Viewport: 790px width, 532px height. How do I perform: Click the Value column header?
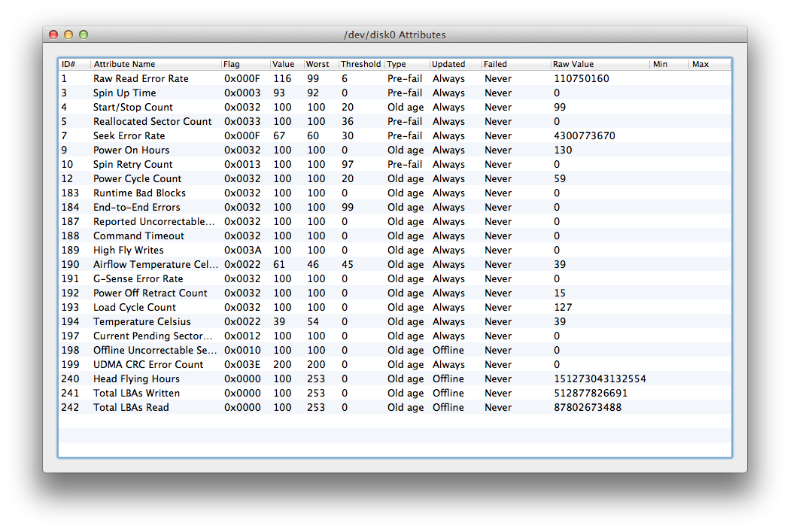287,64
